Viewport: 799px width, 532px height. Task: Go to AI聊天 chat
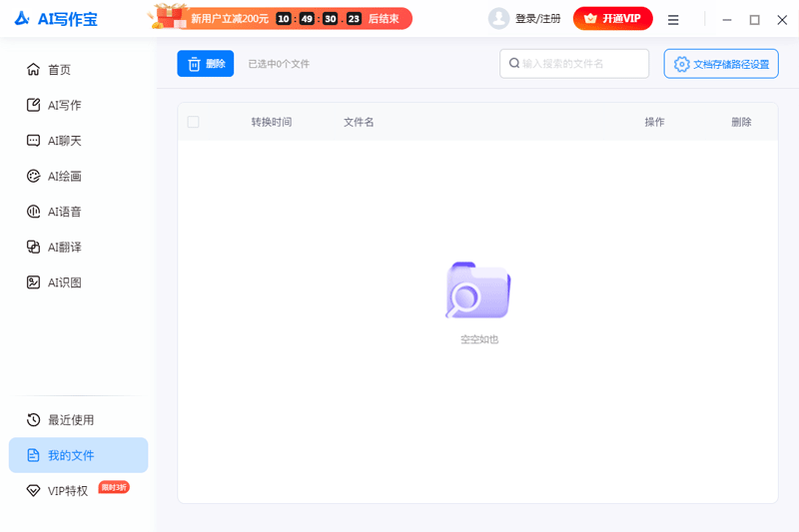point(54,141)
